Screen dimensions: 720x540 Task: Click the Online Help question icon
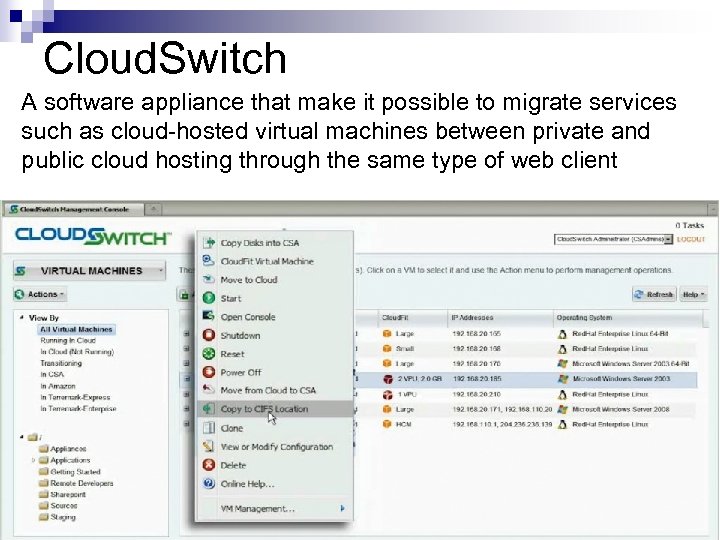tap(208, 484)
